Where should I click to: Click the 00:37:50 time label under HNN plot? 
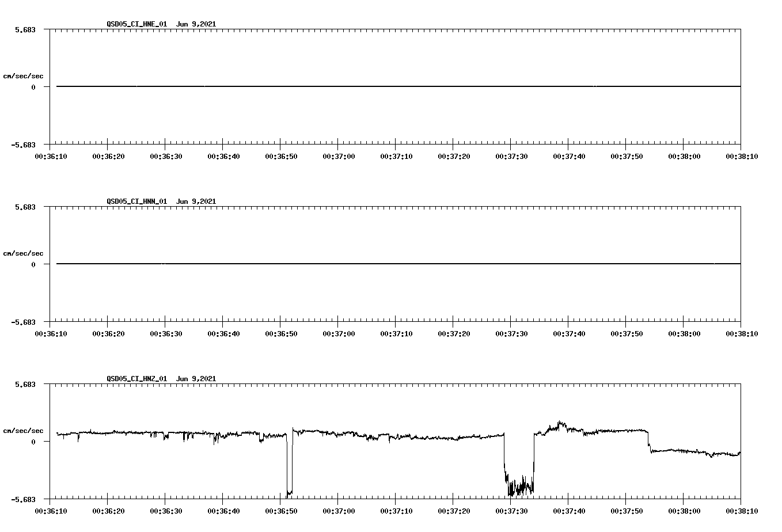point(627,333)
